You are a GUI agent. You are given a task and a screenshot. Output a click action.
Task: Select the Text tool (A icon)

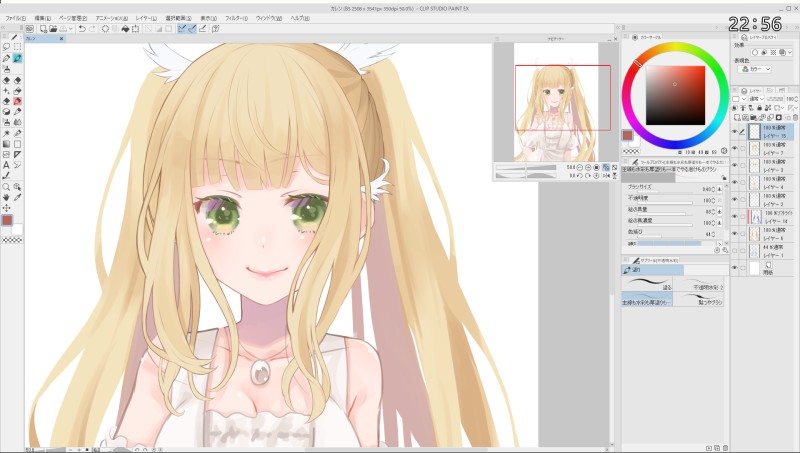click(x=6, y=165)
